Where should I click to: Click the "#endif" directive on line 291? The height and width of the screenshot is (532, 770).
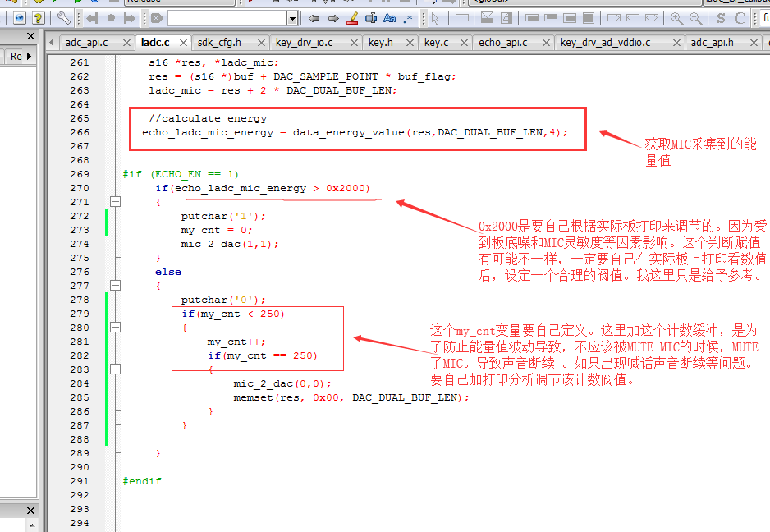click(x=142, y=481)
